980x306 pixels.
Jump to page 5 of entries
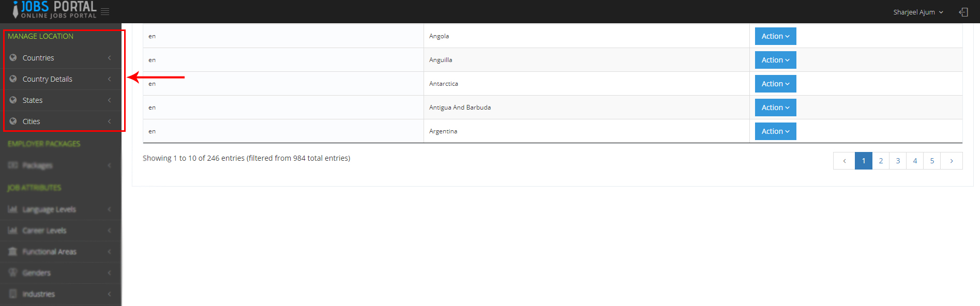(x=932, y=161)
